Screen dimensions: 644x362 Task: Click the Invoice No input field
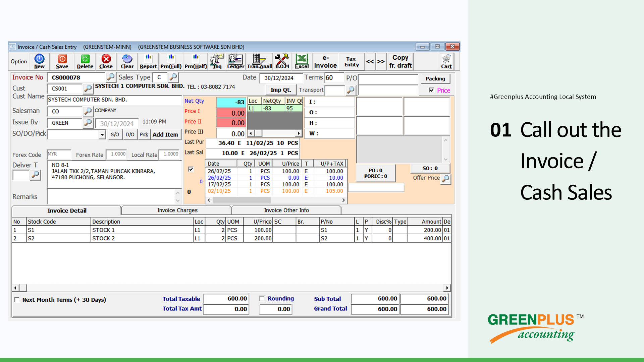(x=76, y=77)
